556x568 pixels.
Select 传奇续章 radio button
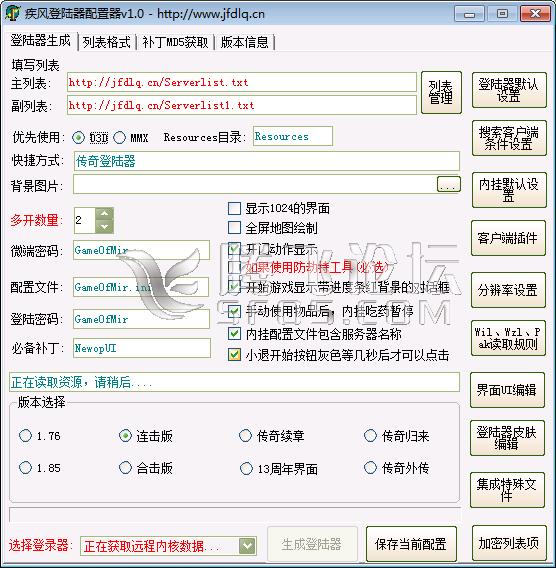tap(245, 436)
